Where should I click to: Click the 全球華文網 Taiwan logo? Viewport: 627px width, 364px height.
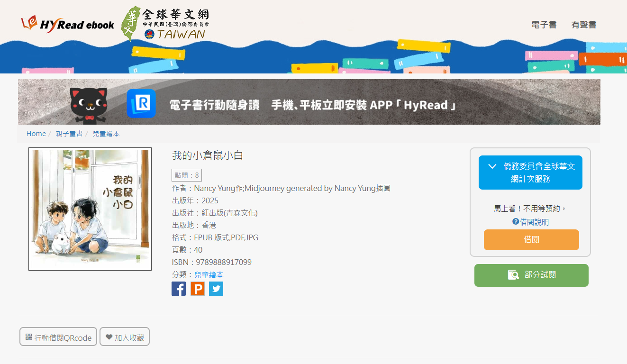pyautogui.click(x=165, y=24)
